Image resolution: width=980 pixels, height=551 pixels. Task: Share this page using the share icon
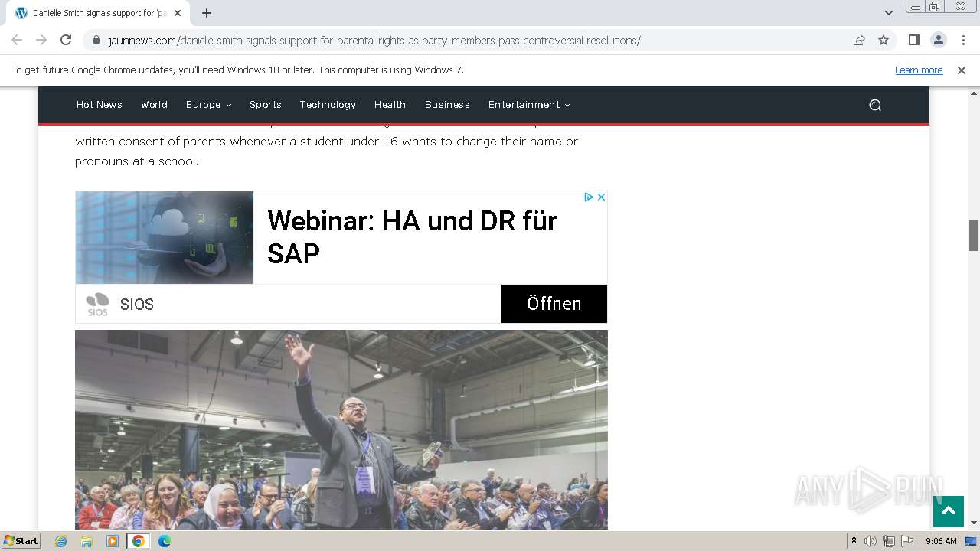pyautogui.click(x=859, y=40)
